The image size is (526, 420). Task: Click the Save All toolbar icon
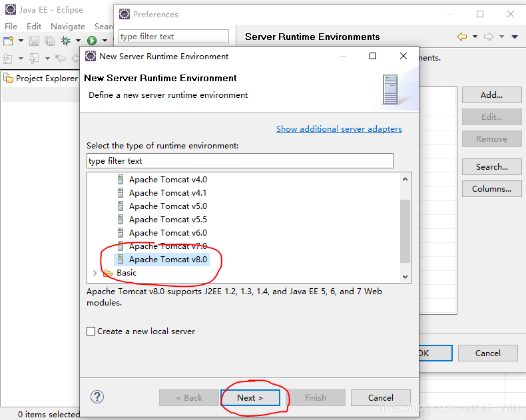click(50, 41)
